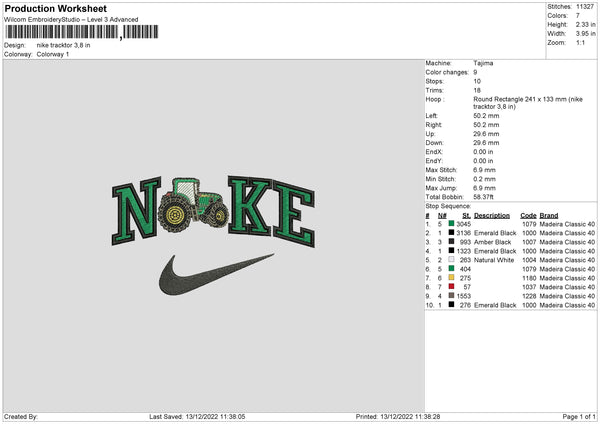Screen dimensions: 600x424
Task: Click the barcode in the header
Action: click(82, 32)
